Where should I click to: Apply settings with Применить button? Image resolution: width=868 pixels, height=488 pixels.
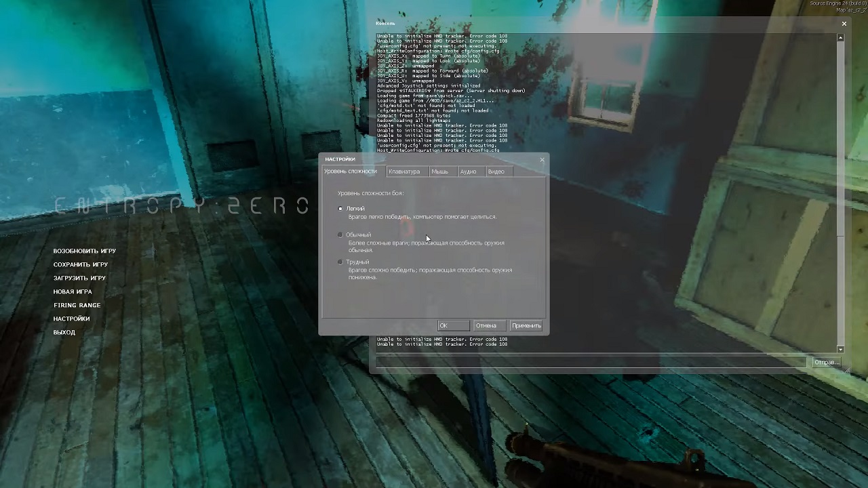click(526, 326)
